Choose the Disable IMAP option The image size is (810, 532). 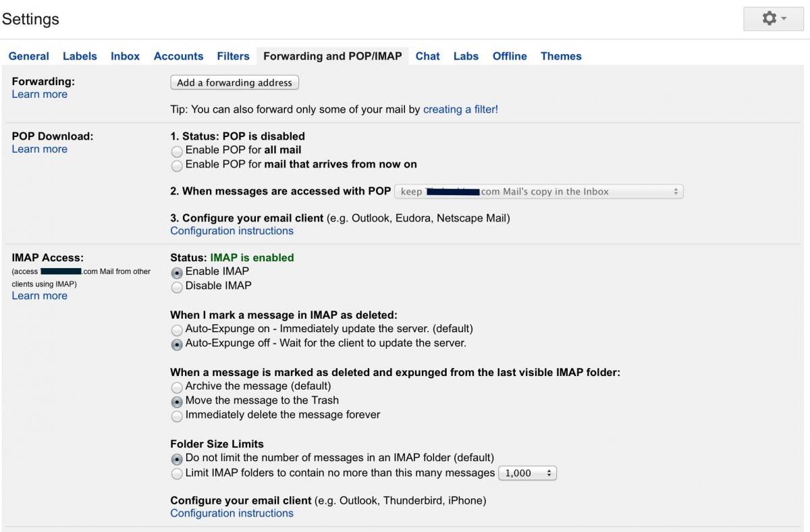click(177, 287)
